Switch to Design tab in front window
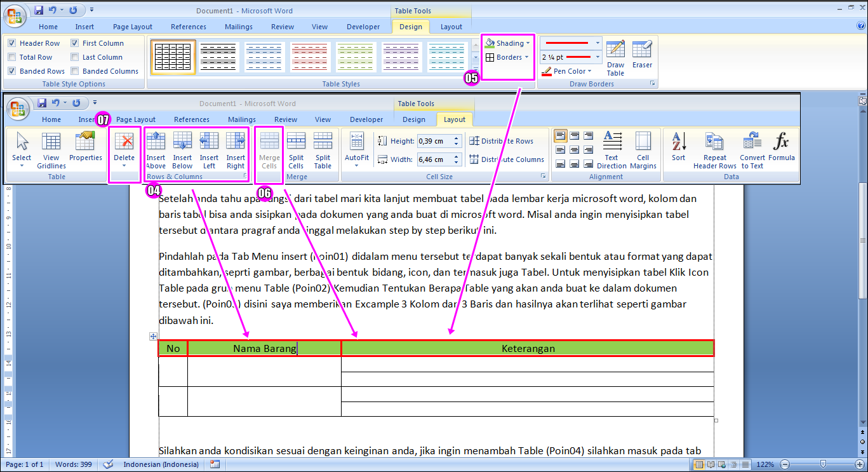Screen dimensions: 868x472 (x=414, y=119)
